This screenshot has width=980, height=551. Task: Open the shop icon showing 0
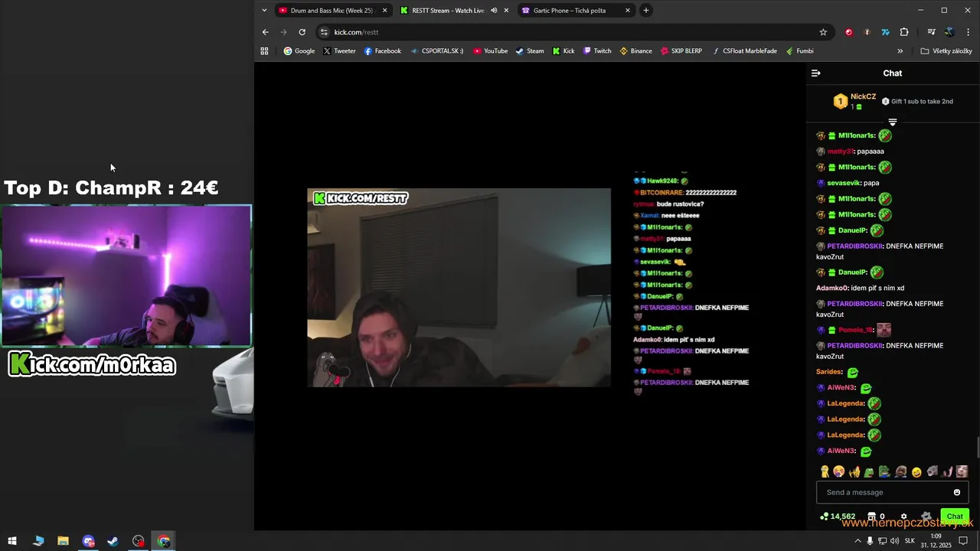[876, 517]
